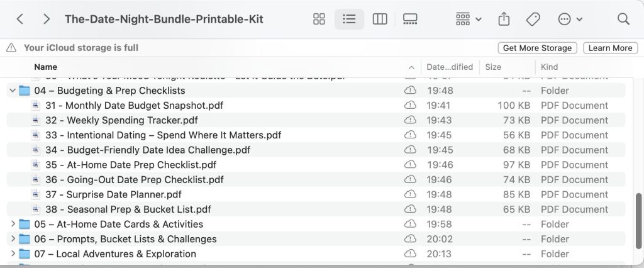Click PDF icon of Seasonal Prep & Bucket List
Viewport: 644px width, 268px height.
(36, 209)
